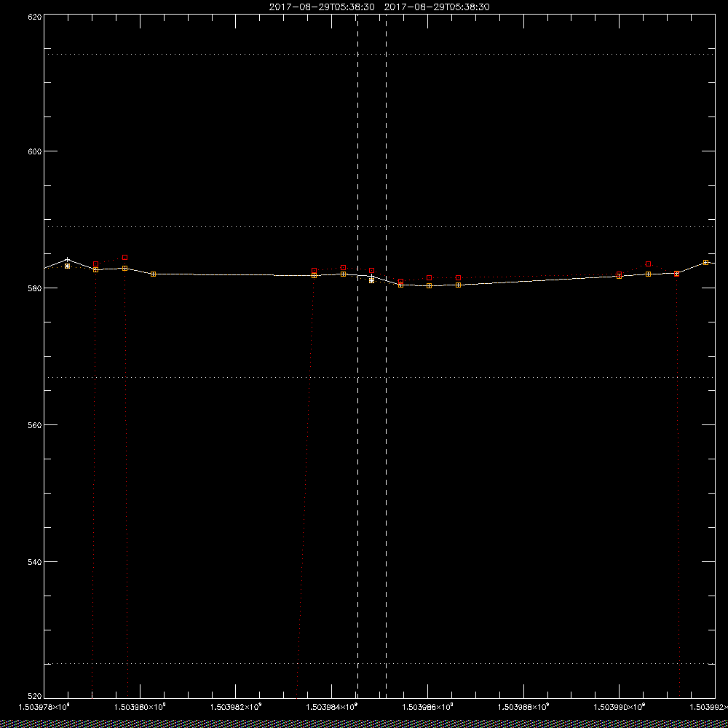Click the 580 y-axis label
This screenshot has width=728, height=728.
coord(35,288)
